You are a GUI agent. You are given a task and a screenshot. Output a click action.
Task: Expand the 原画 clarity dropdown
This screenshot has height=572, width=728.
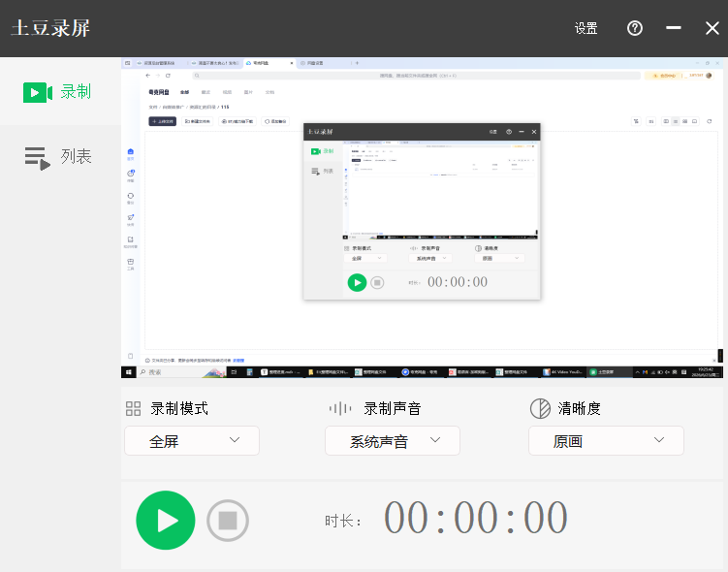(606, 440)
